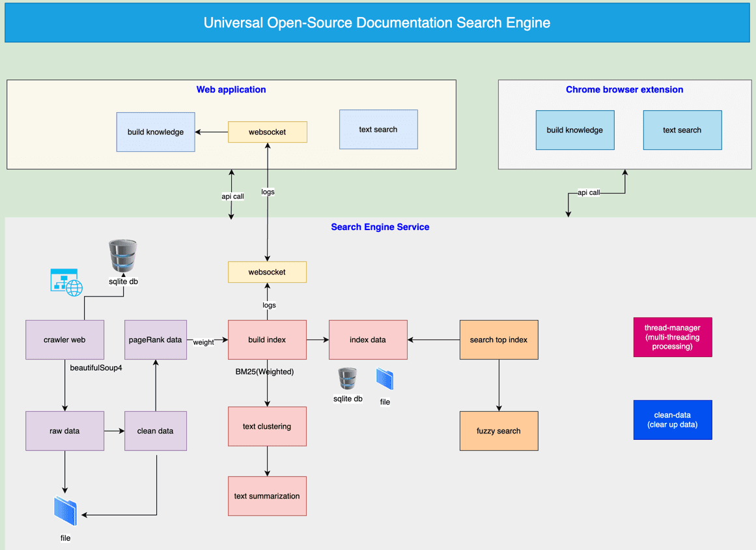Screen dimensions: 756x550
Task: Click the Universal Open-Source Documentation title banner
Action: pyautogui.click(x=377, y=23)
